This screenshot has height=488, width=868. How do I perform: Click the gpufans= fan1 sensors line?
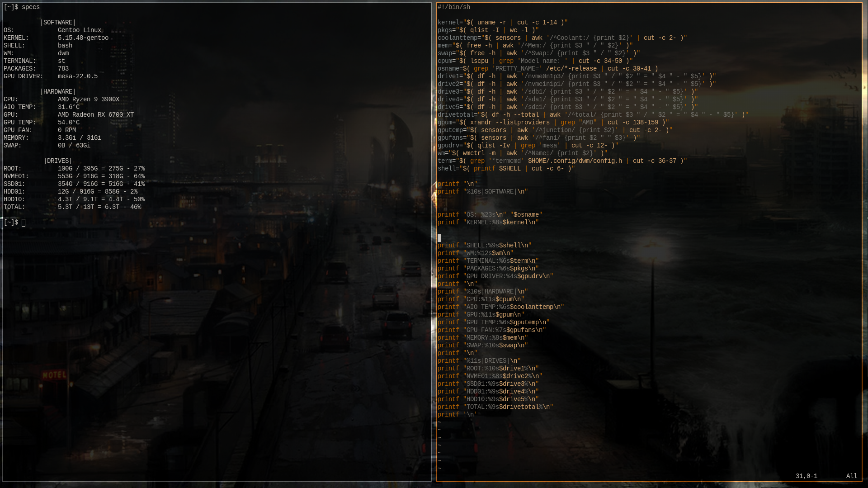click(x=539, y=138)
